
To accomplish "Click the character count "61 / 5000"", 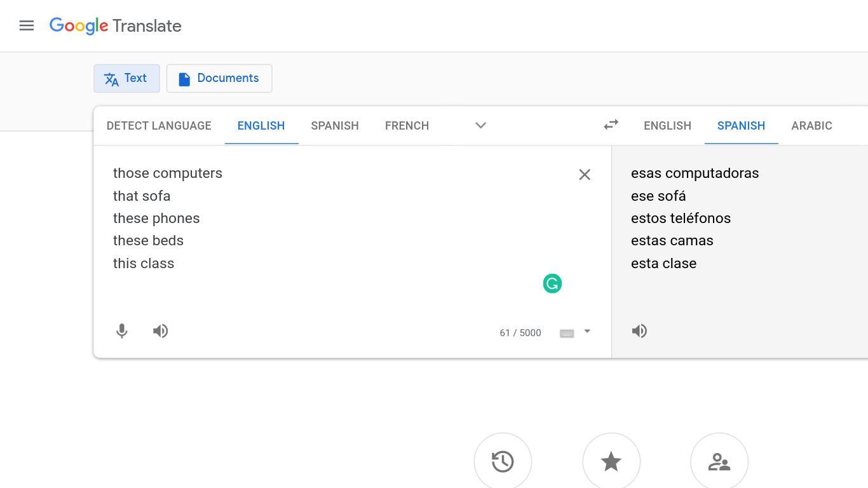I will (x=520, y=333).
